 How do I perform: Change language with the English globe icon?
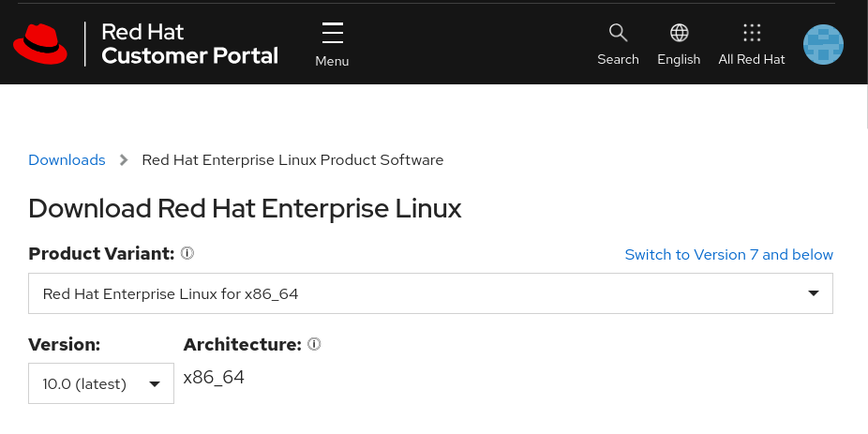[680, 33]
